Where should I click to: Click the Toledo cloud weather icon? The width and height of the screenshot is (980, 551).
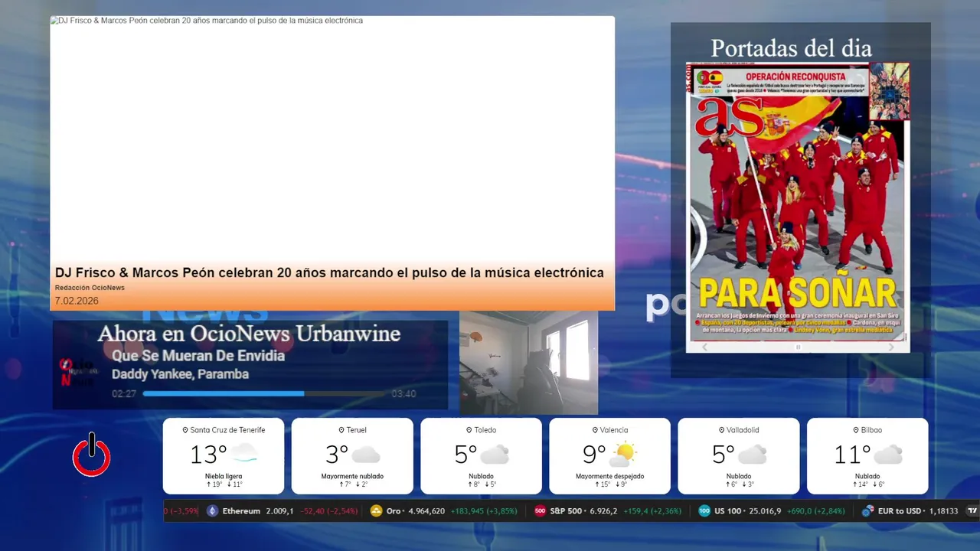pyautogui.click(x=495, y=455)
